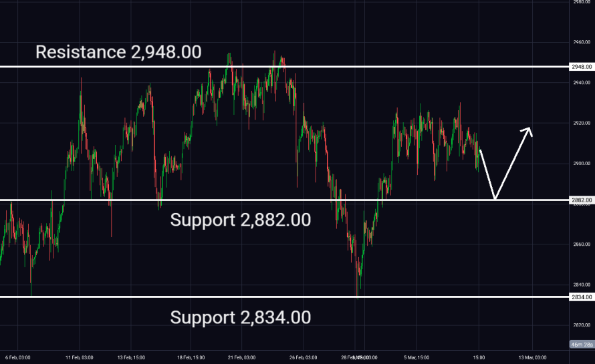Click the 2882.00 price tag on axis
Viewport: 595px width, 364px height.
[x=581, y=200]
